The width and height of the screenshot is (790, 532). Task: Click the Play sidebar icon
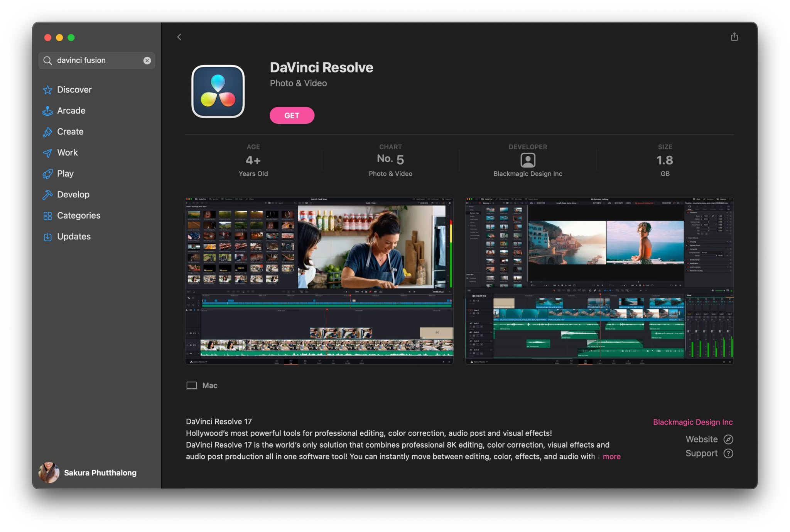tap(46, 173)
